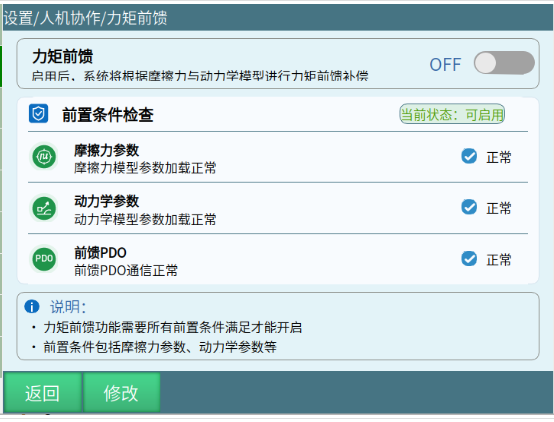Click the 正常 status text for 前馈PDO
This screenshot has height=422, width=554.
tap(499, 260)
